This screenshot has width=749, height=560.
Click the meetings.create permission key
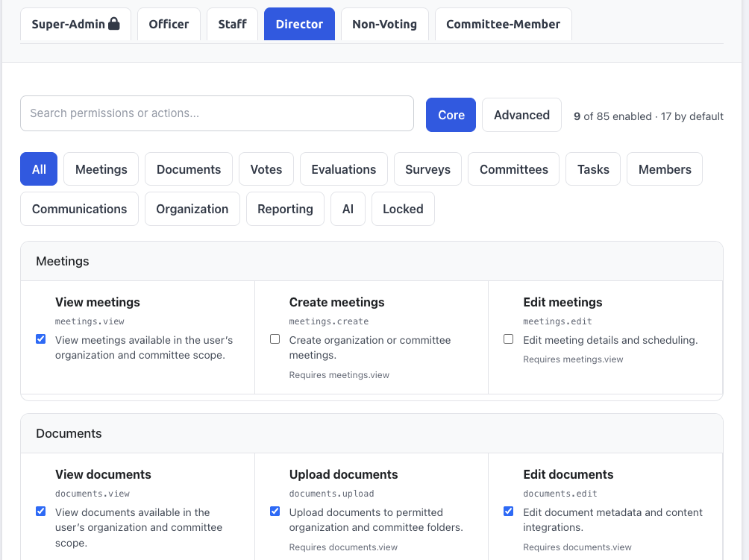pos(329,321)
